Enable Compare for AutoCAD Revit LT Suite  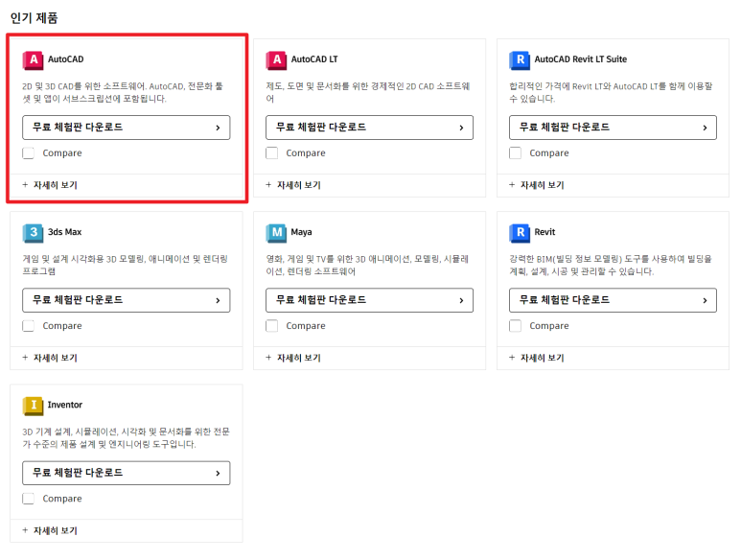coord(515,153)
